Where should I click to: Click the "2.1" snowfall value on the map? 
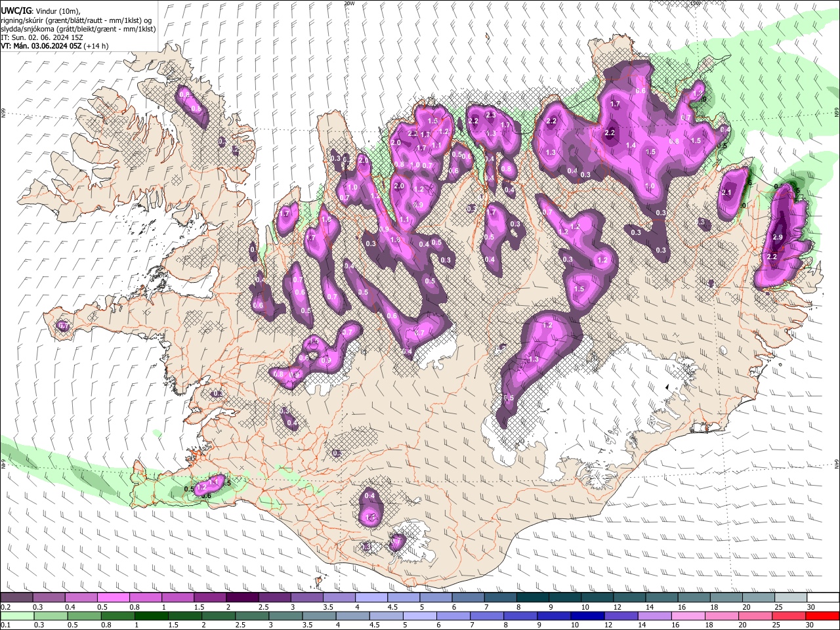(x=726, y=193)
